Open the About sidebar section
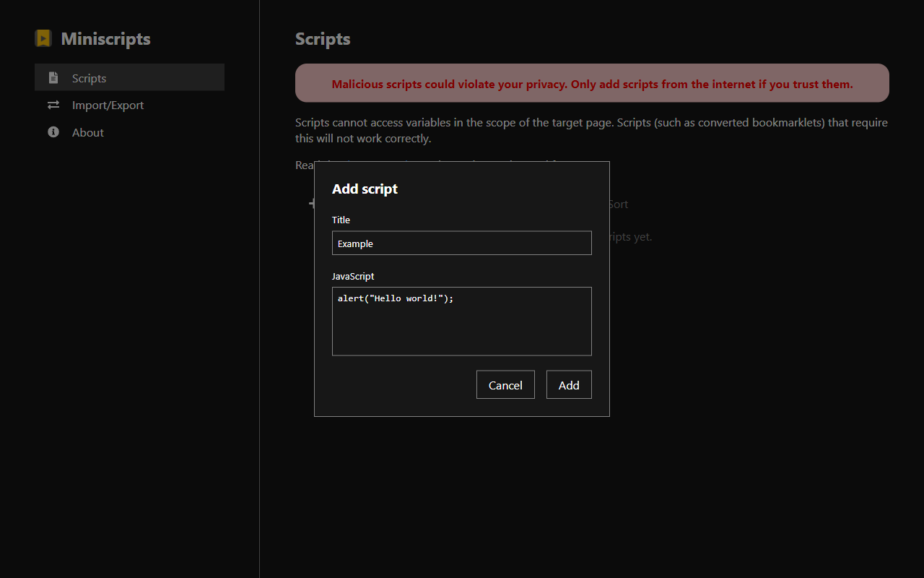Image resolution: width=924 pixels, height=578 pixels. 129,132
